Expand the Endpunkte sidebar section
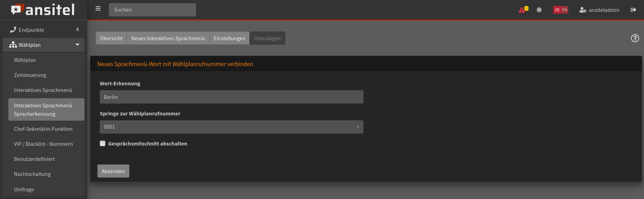This screenshot has width=644, height=199. pyautogui.click(x=77, y=30)
